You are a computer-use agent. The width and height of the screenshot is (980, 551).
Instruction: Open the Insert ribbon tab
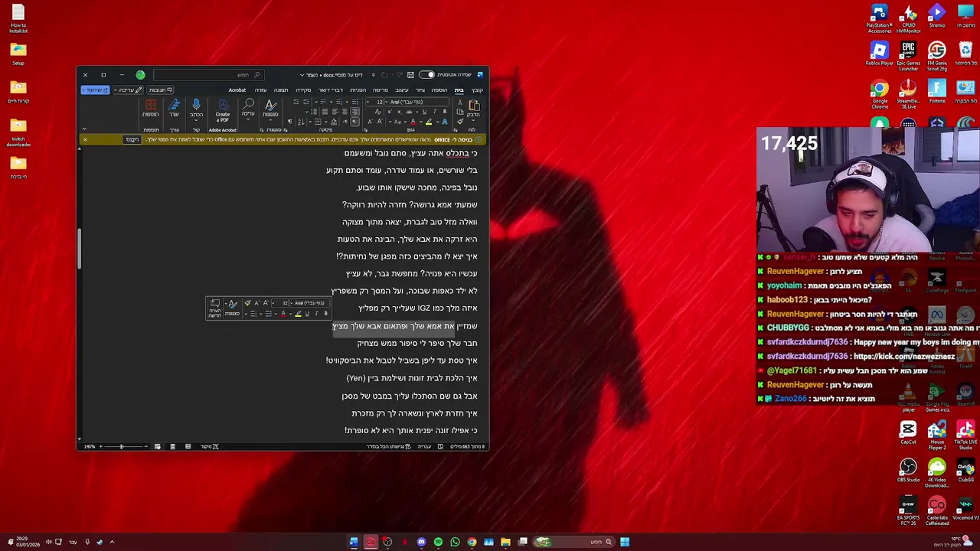[x=439, y=90]
